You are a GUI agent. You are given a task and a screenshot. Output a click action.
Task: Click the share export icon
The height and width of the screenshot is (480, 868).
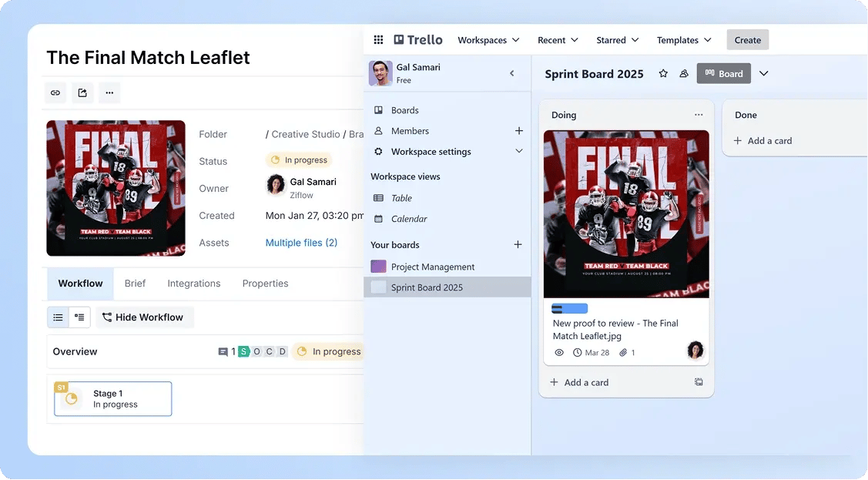(x=82, y=93)
